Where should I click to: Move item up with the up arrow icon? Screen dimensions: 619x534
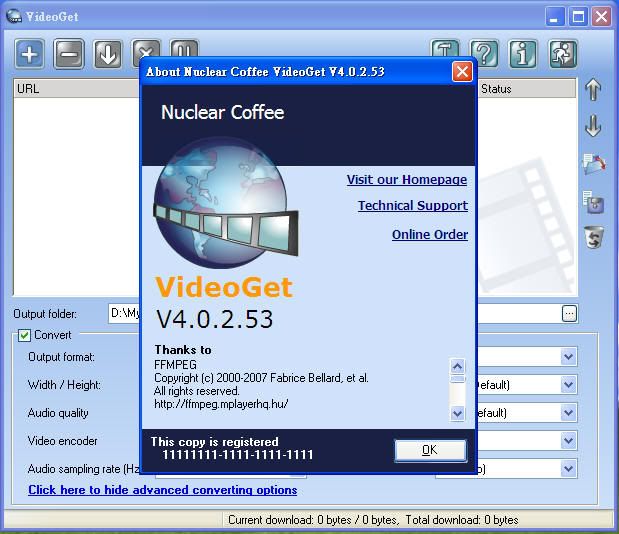click(x=593, y=90)
